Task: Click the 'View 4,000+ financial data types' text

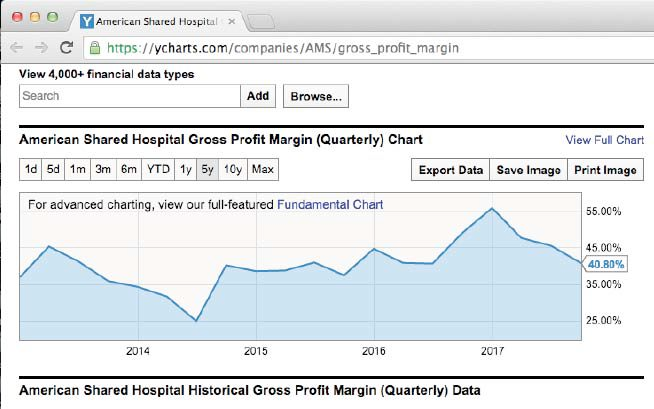Action: click(106, 74)
